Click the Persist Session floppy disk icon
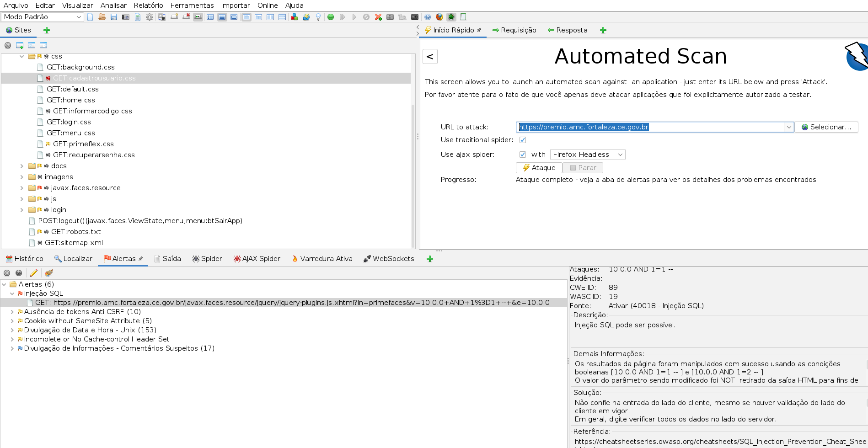 (114, 17)
